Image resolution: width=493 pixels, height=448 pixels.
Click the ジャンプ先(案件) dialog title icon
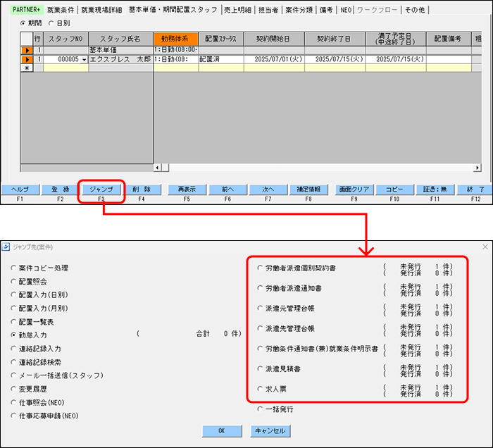pyautogui.click(x=6, y=247)
